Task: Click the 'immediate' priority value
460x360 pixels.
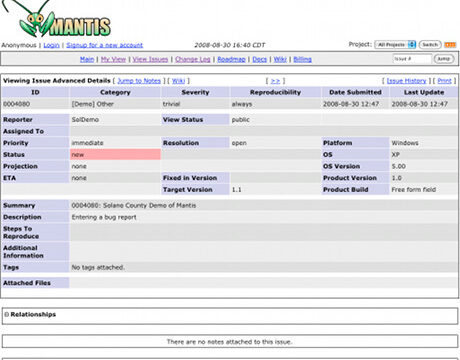Action: (87, 143)
